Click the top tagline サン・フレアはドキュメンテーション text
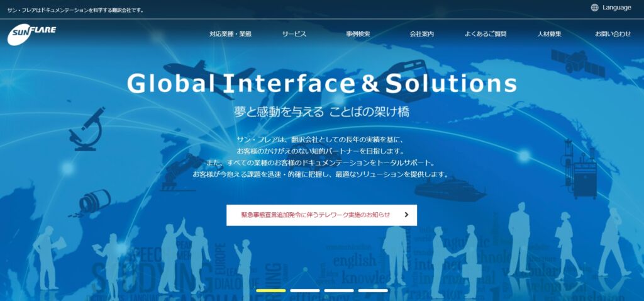Image resolution: width=644 pixels, height=301 pixels. (75, 10)
